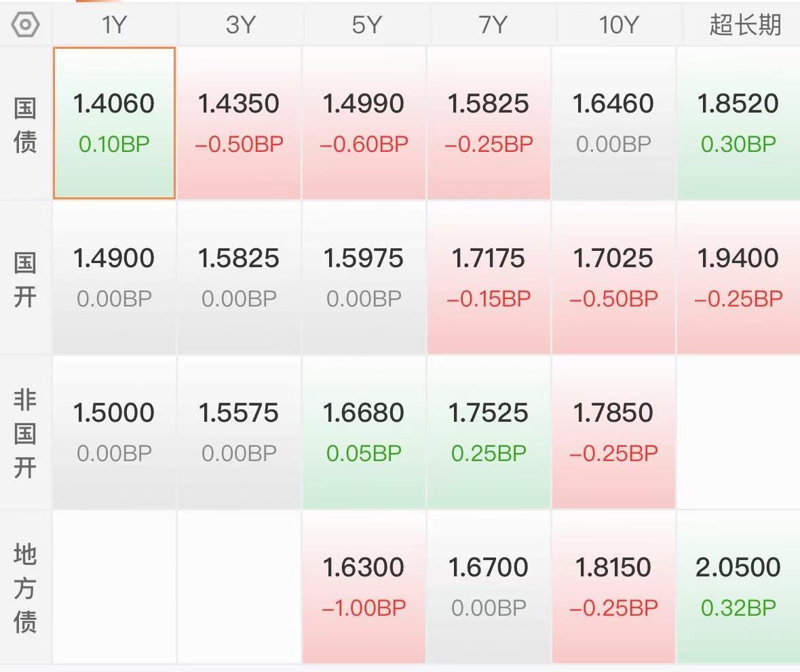Open the hexagon settings icon
The width and height of the screenshot is (800, 672).
(x=25, y=24)
